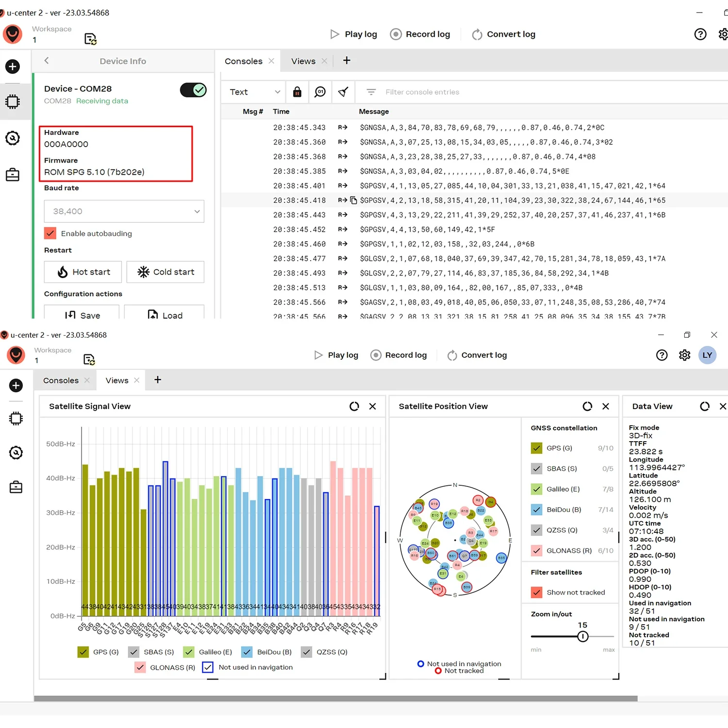Collapse Device Info panel with back chevron
Screen dimensions: 728x728
coord(47,61)
